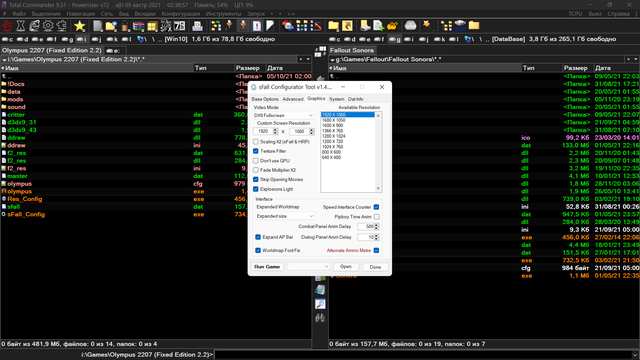
Task: Toggle Speed Interface Counter checkbox
Action: click(x=376, y=207)
